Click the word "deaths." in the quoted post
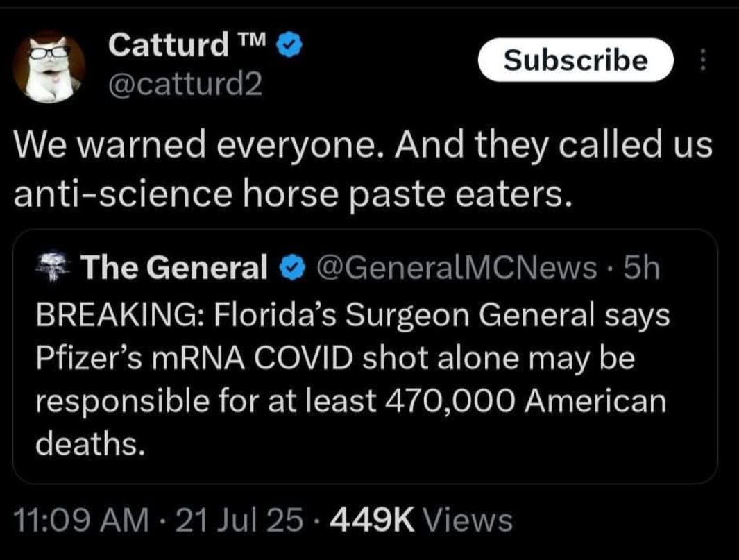 click(x=91, y=443)
